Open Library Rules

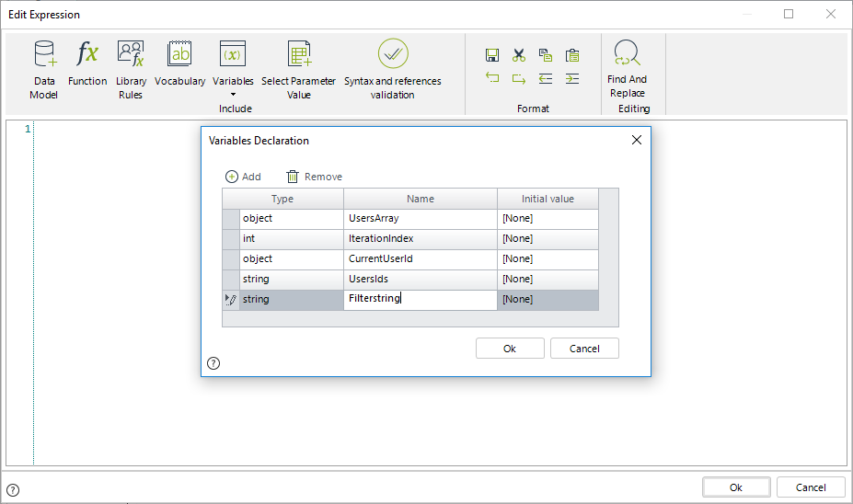131,70
